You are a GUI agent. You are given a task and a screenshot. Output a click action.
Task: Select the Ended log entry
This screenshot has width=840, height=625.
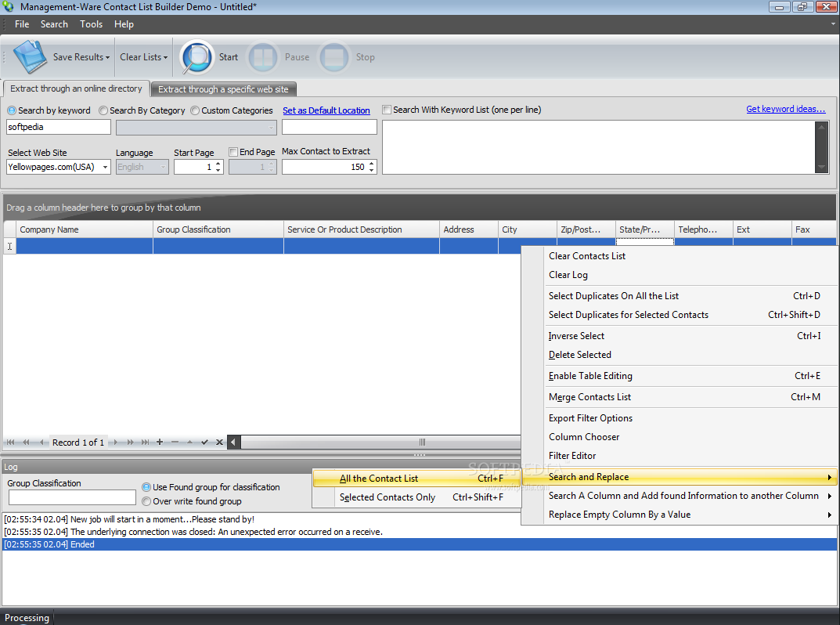pyautogui.click(x=420, y=544)
